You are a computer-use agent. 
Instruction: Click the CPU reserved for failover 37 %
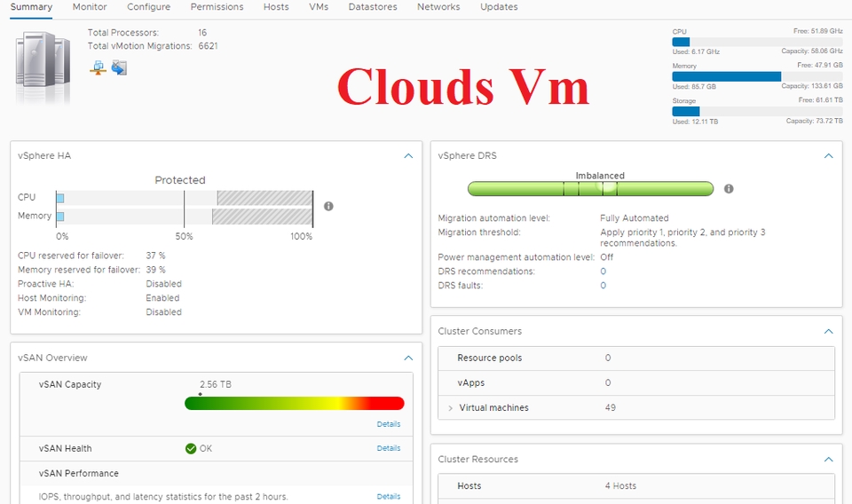coord(155,256)
